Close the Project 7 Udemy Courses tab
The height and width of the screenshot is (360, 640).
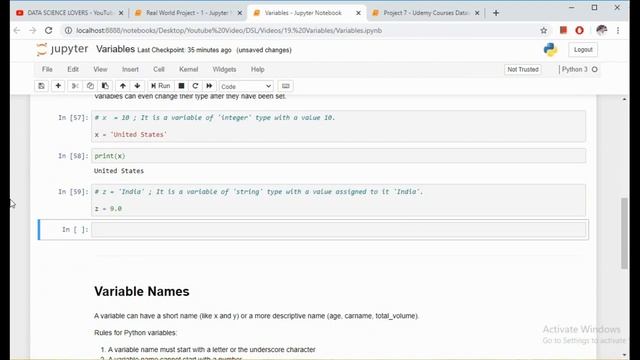[477, 13]
